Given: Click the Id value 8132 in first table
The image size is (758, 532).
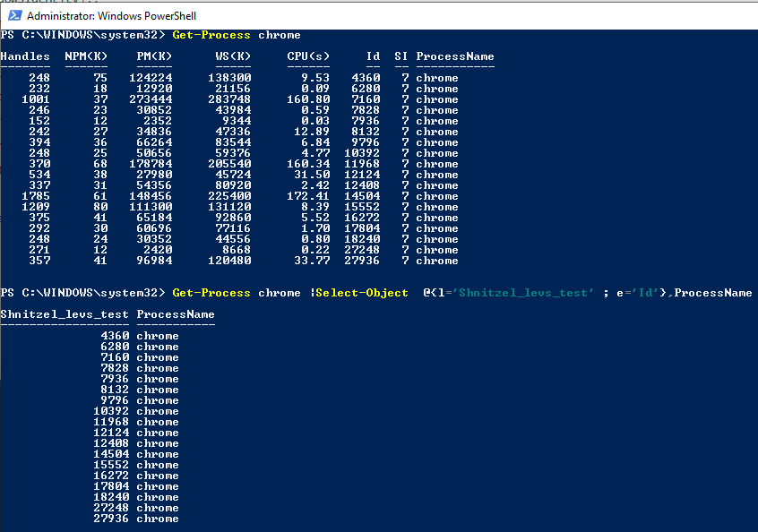Looking at the screenshot, I should point(366,132).
